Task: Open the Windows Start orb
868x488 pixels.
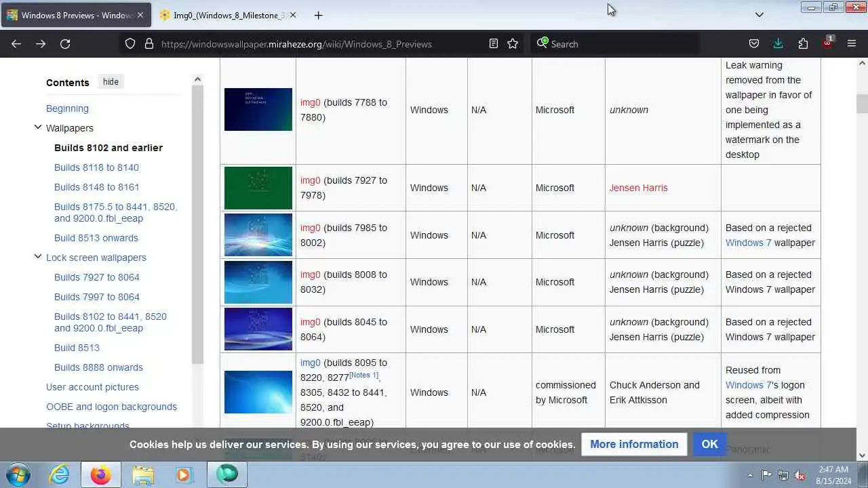Action: 18,474
